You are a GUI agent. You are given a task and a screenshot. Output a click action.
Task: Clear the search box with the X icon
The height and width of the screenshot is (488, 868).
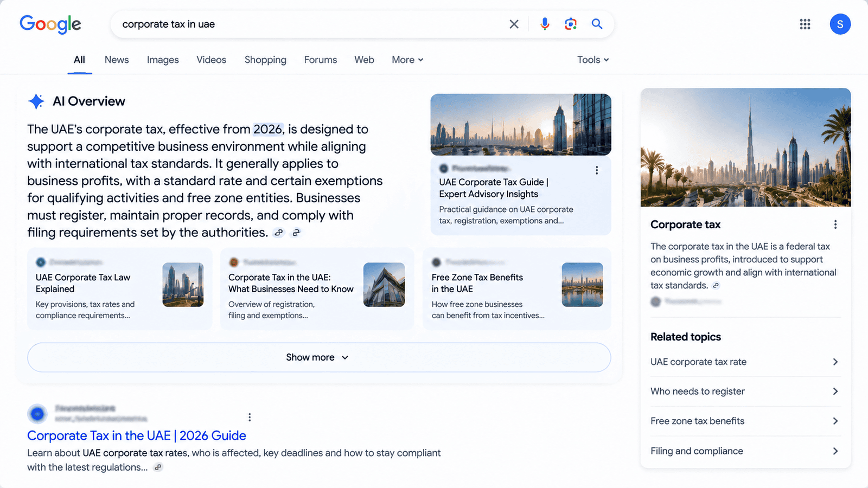click(x=514, y=24)
